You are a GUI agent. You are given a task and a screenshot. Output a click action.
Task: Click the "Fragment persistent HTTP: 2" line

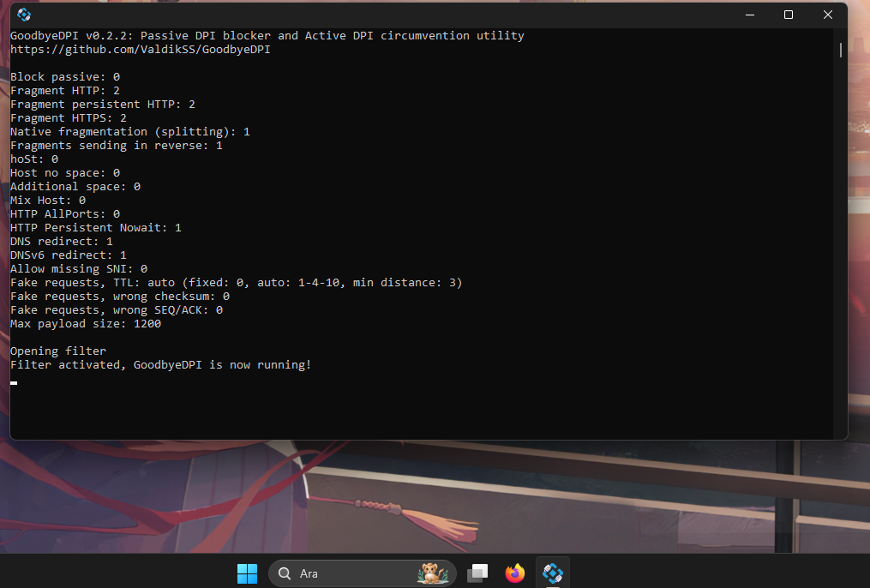[x=103, y=105]
